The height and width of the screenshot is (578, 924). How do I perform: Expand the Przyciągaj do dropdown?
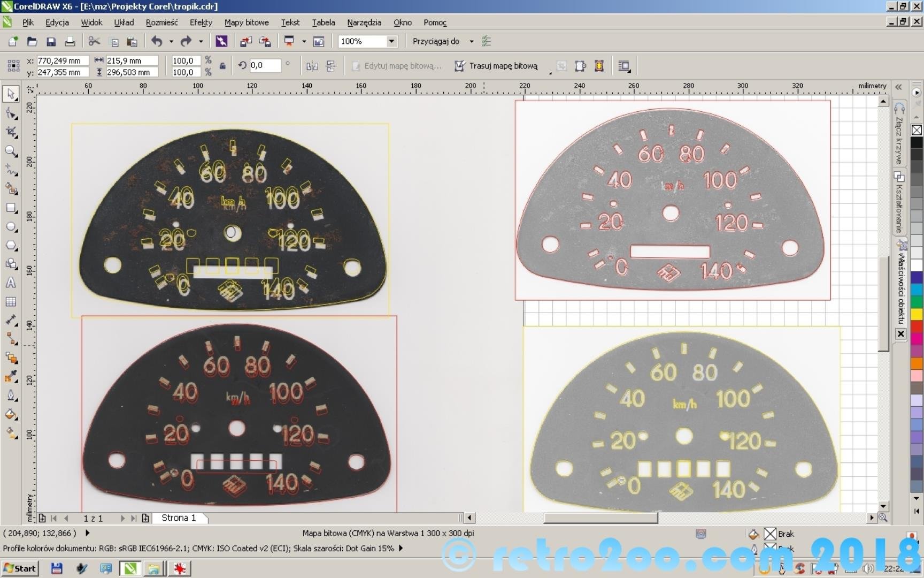(x=471, y=41)
